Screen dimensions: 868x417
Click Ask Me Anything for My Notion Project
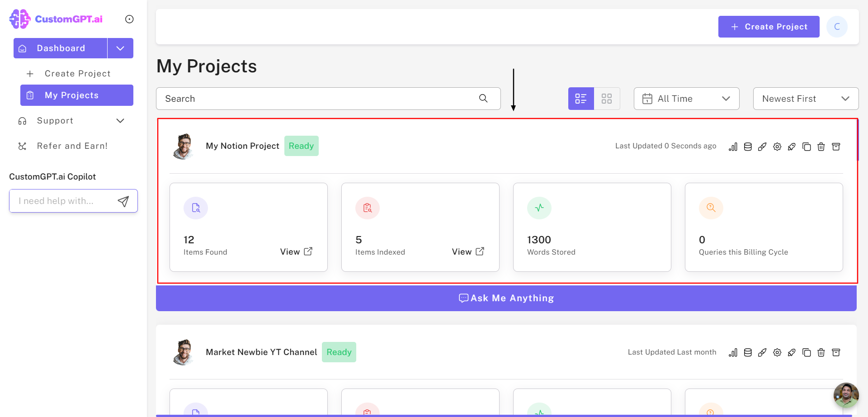click(x=506, y=298)
